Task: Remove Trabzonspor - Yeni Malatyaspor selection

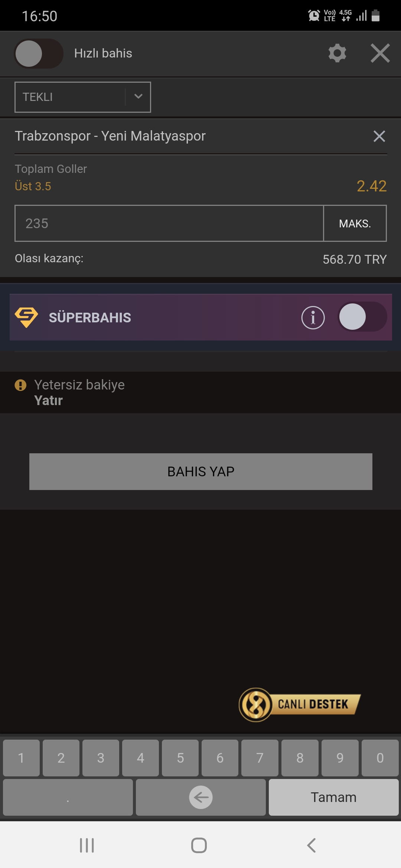Action: coord(379,136)
